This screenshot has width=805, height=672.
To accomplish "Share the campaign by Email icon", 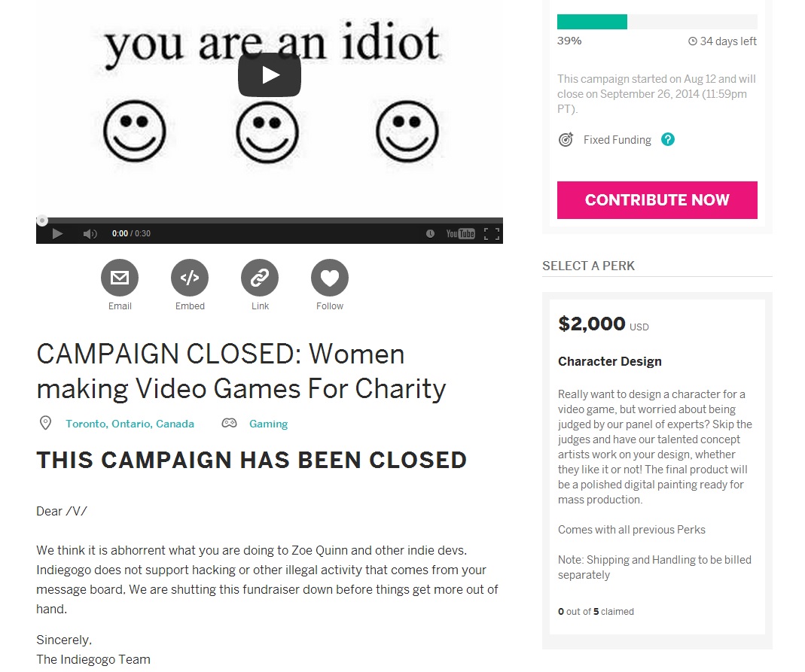I will pos(120,278).
